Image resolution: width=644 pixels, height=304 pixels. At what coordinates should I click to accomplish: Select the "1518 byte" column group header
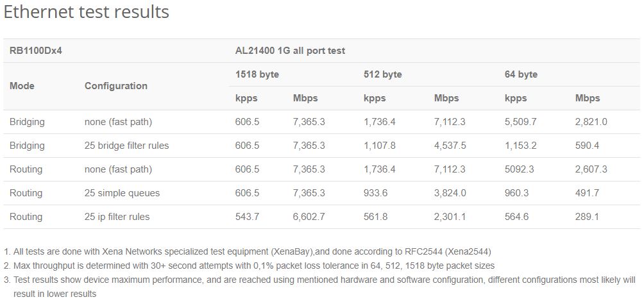click(257, 74)
